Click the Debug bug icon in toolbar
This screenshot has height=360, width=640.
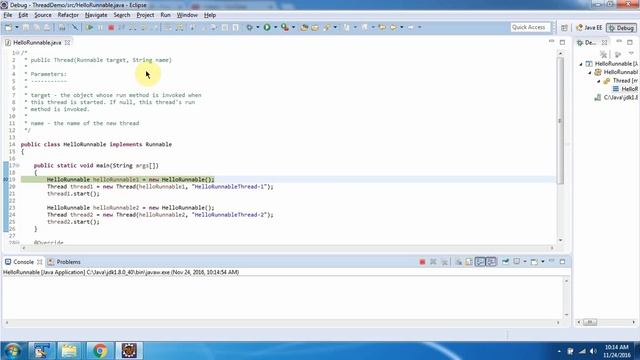[249, 27]
